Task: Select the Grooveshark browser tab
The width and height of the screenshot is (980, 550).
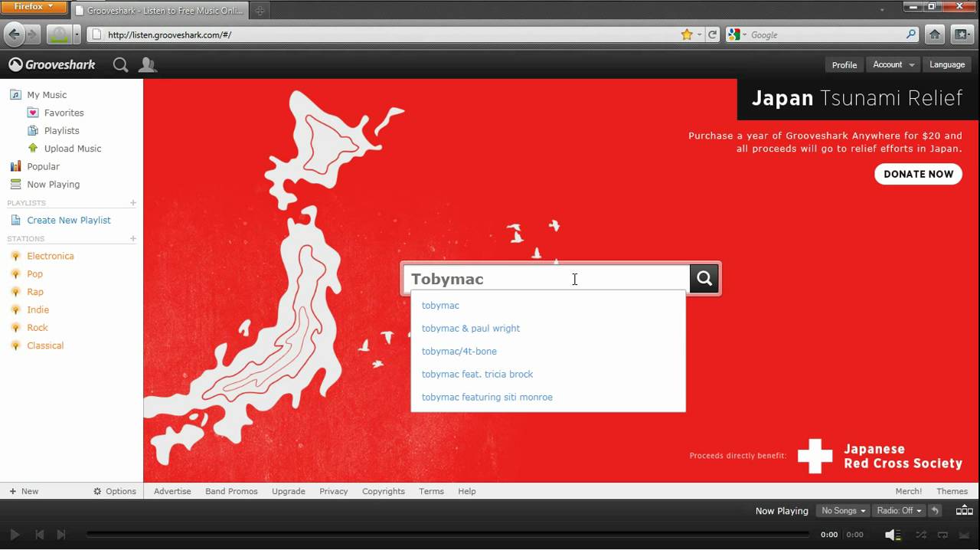Action: coord(159,11)
